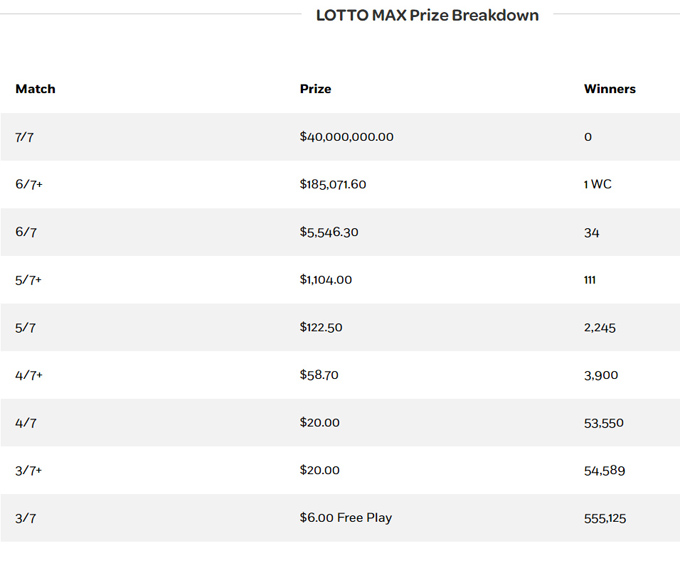Click the 3/7+ match row label
The image size is (680, 563).
(29, 471)
